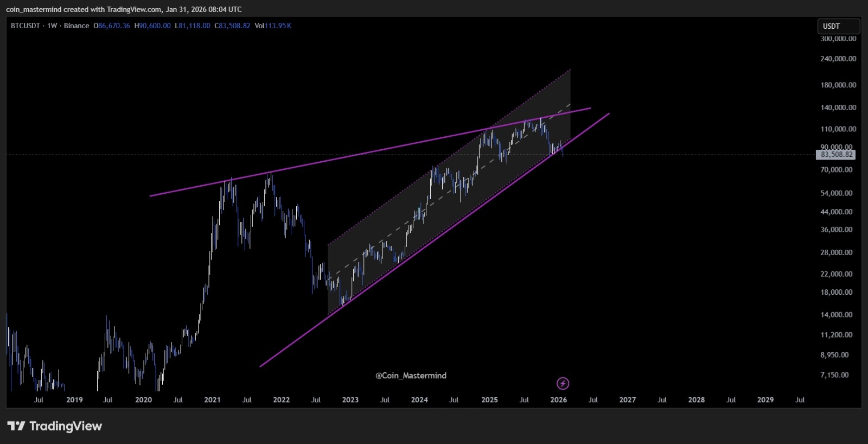This screenshot has height=444, width=868.
Task: Click the 2024 label on time axis
Action: point(419,400)
